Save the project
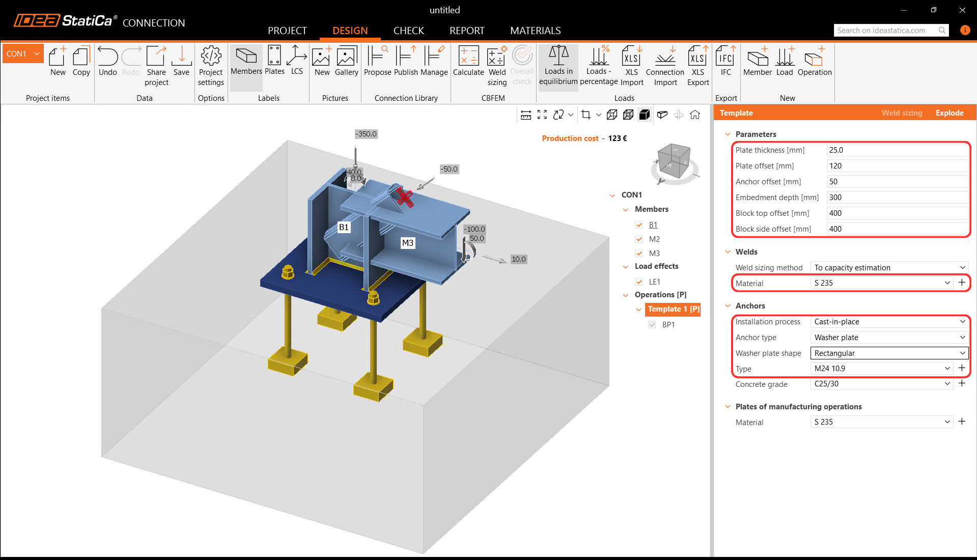This screenshot has width=977, height=560. pos(181,62)
